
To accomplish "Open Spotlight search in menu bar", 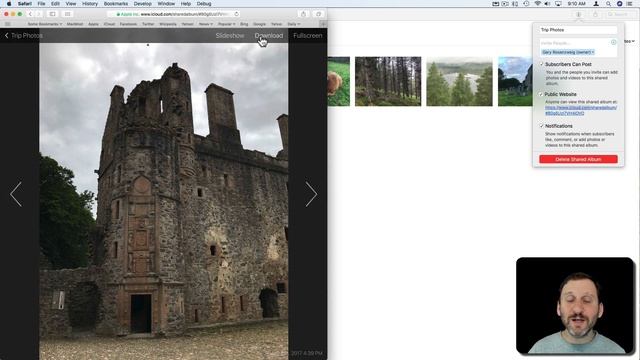I will click(x=608, y=4).
